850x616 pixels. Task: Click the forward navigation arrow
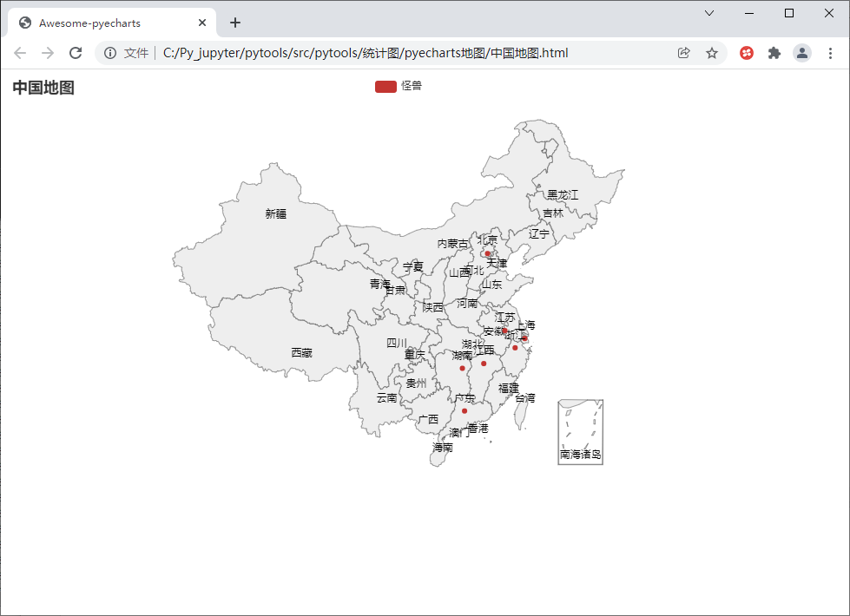[x=48, y=53]
